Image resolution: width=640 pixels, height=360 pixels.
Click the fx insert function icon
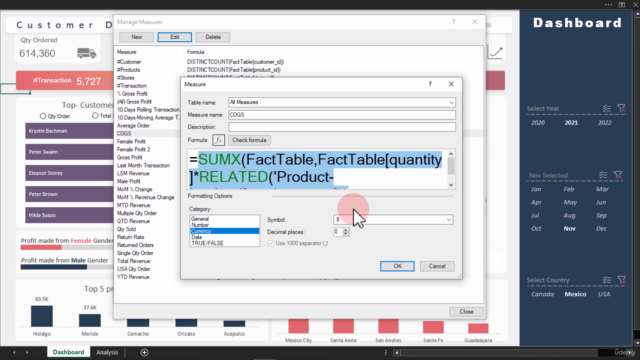pyautogui.click(x=218, y=140)
